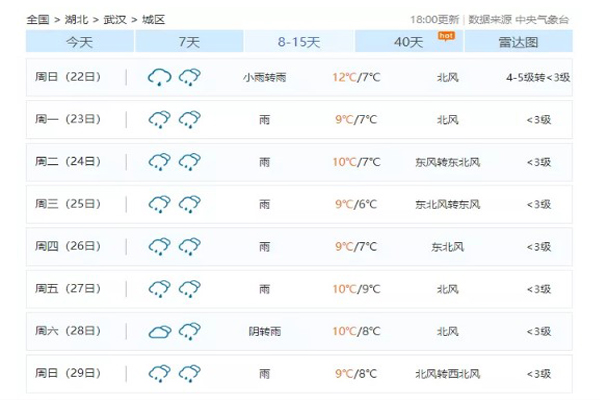Switch to the 7天 forecast tab
600x400 pixels.
(x=189, y=41)
